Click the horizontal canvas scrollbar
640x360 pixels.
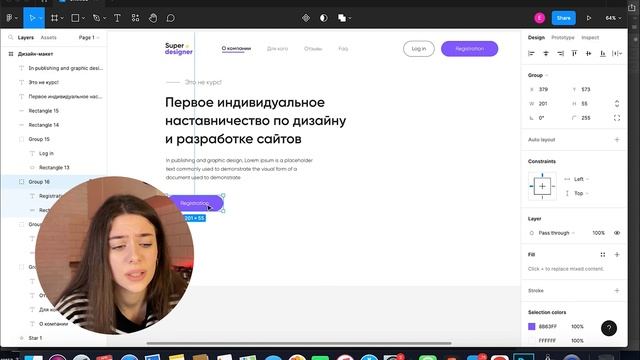point(299,343)
